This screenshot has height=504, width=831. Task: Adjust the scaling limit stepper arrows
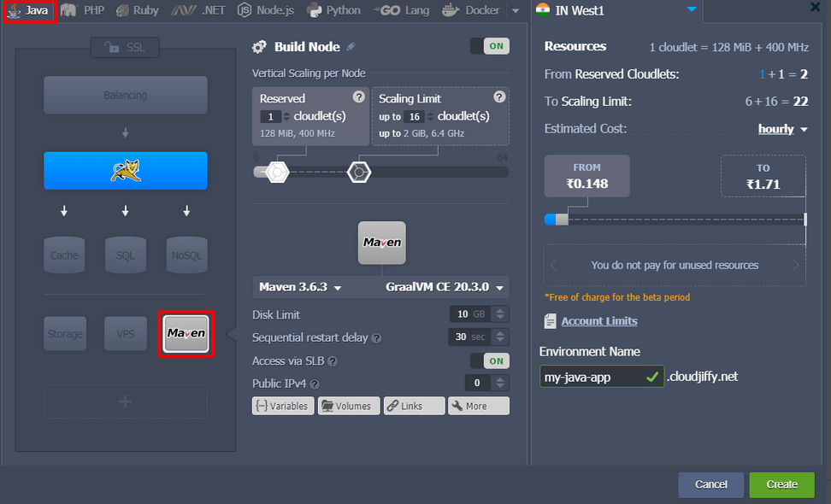[430, 116]
